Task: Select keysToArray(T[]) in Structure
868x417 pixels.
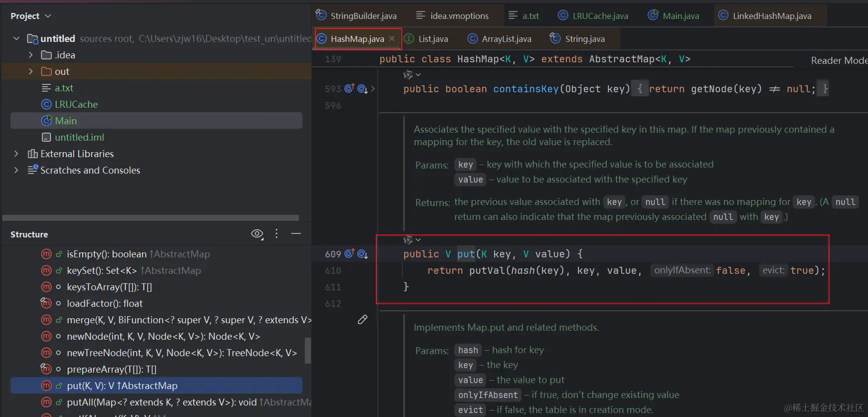Action: coord(156,287)
